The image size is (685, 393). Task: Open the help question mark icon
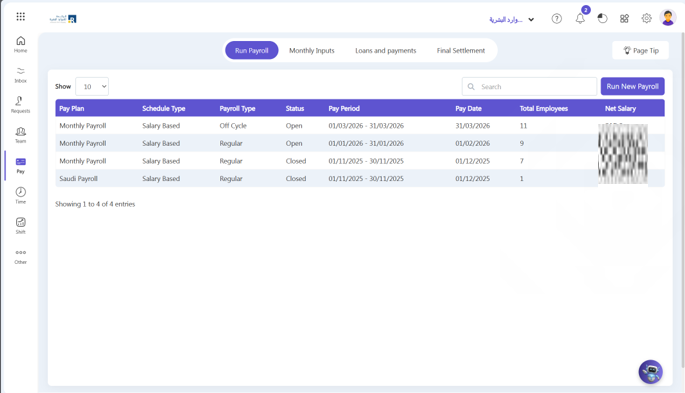[557, 19]
